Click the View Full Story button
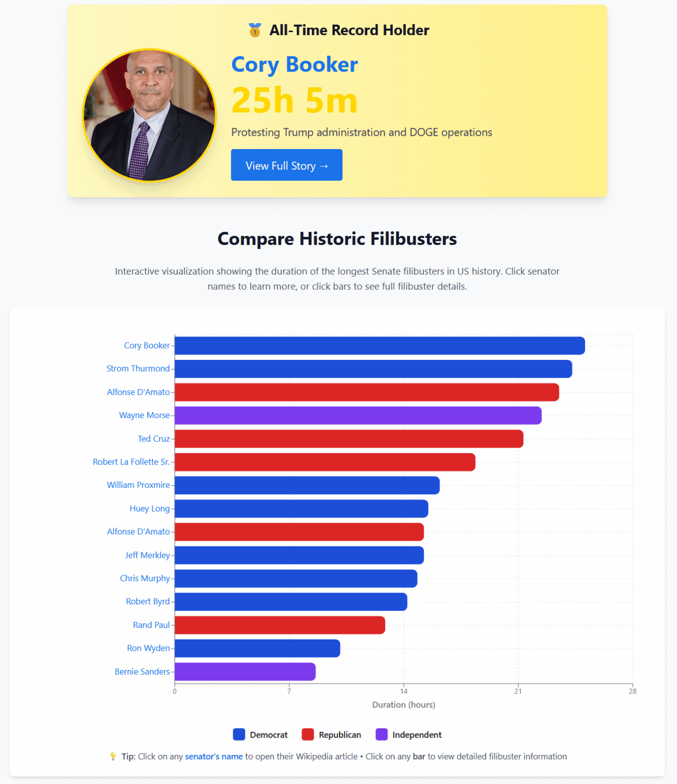This screenshot has height=784, width=677. (286, 165)
